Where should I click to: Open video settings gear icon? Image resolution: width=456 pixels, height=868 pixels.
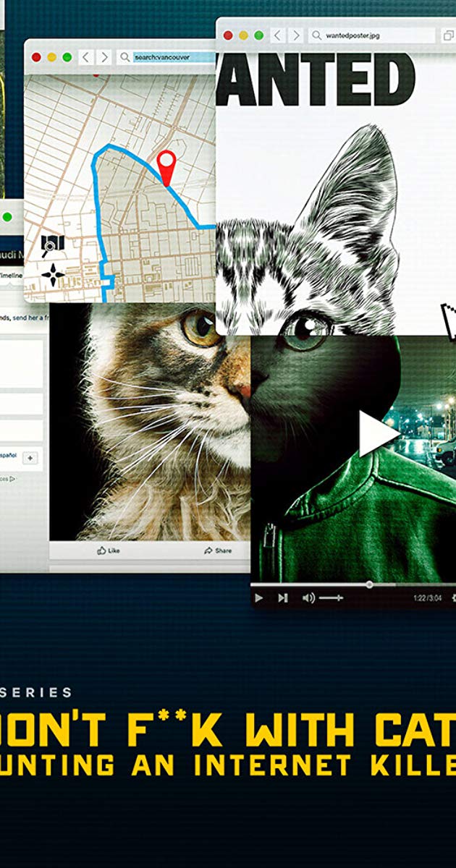pos(453,597)
